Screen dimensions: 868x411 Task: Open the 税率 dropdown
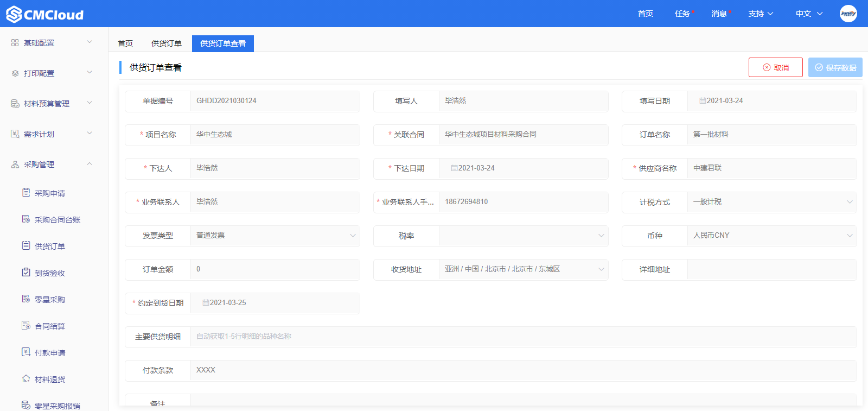point(524,236)
